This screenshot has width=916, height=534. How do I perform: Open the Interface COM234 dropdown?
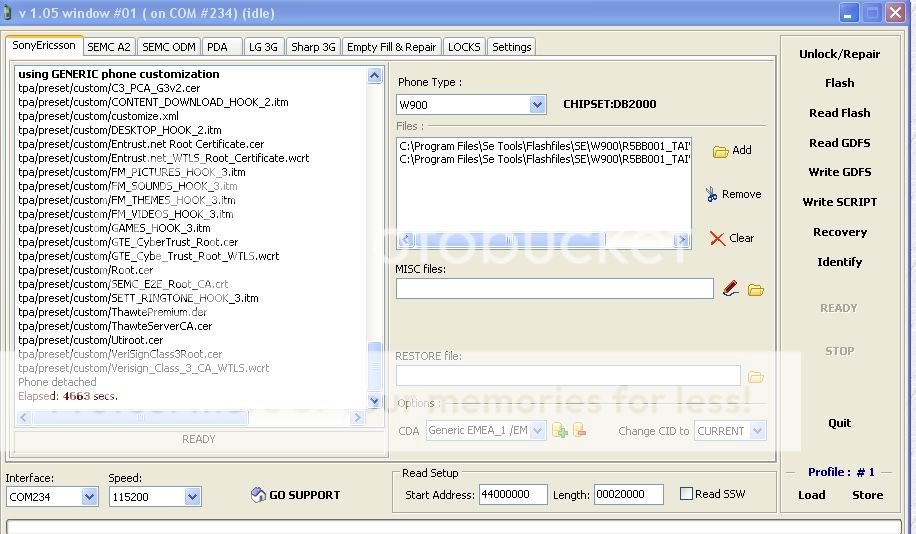pyautogui.click(x=89, y=497)
